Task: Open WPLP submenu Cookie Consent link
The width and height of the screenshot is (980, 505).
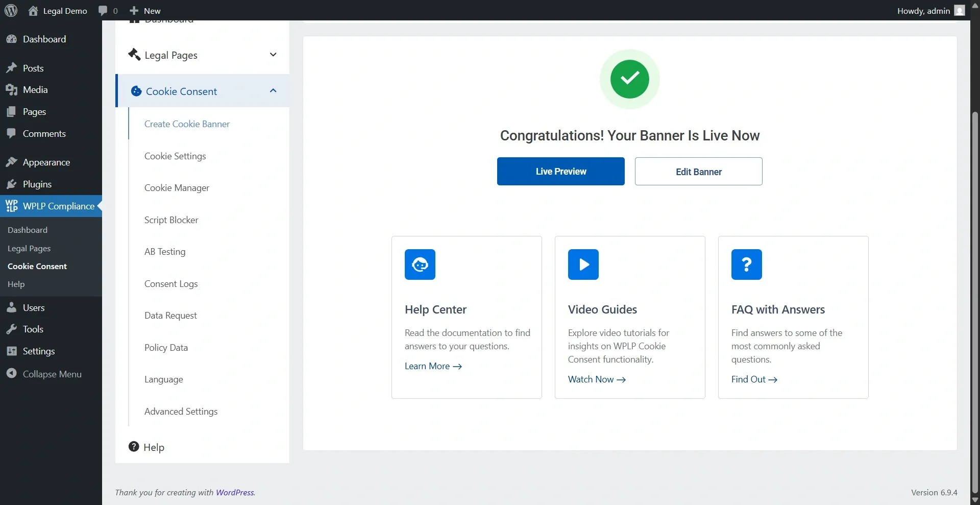Action: [37, 267]
